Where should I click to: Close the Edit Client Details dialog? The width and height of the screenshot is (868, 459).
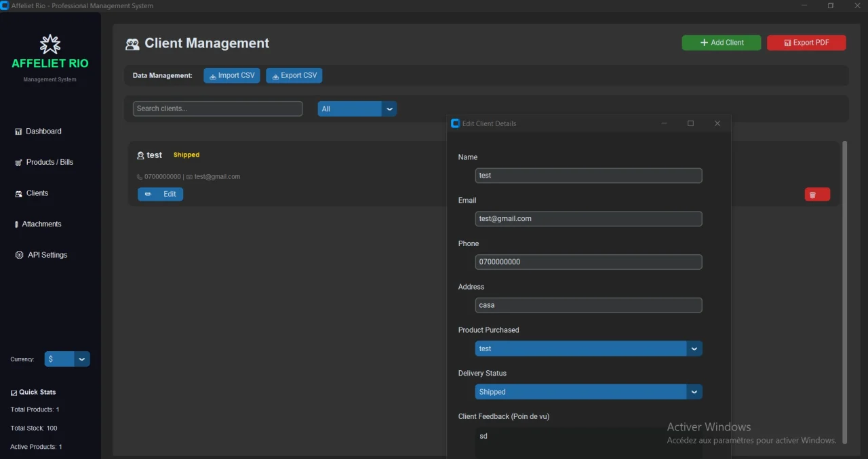pyautogui.click(x=717, y=123)
